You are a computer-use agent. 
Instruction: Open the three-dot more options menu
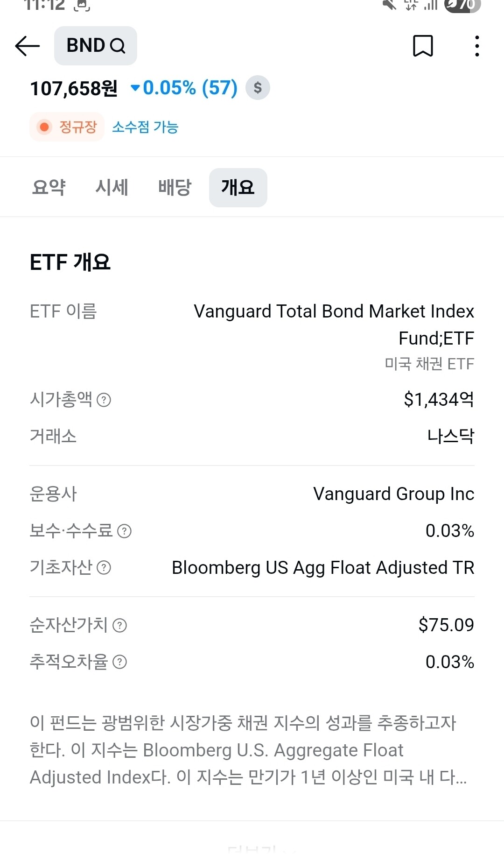476,46
